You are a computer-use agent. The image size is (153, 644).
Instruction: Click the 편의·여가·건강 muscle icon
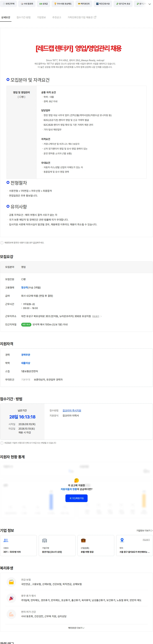click(11, 614)
